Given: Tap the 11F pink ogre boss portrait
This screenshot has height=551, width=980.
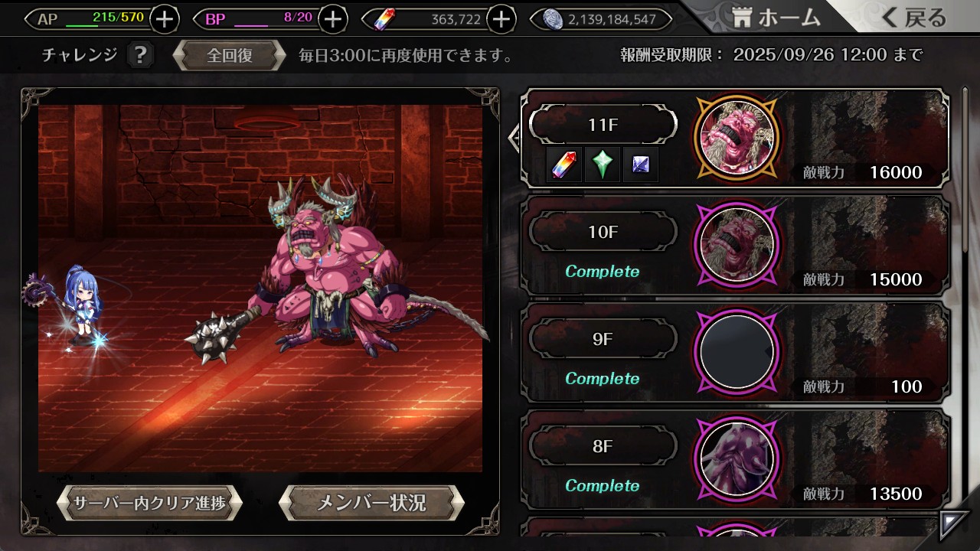Looking at the screenshot, I should pyautogui.click(x=737, y=138).
